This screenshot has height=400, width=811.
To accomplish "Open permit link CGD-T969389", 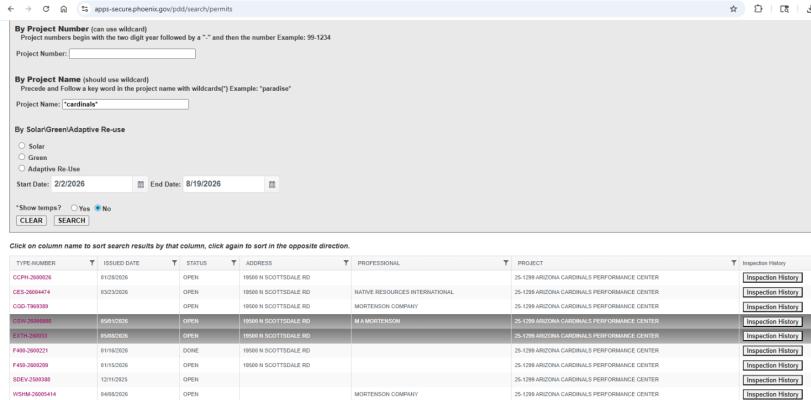I will coord(31,307).
